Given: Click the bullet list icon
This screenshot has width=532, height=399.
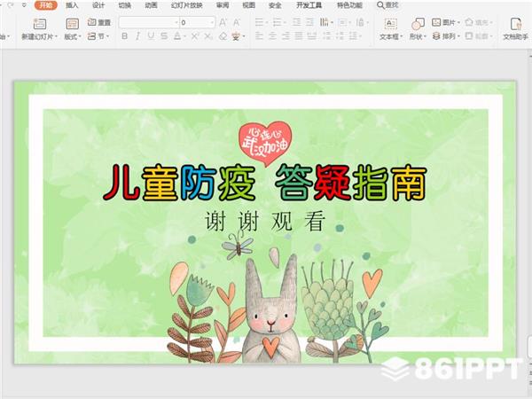Looking at the screenshot, I should (x=259, y=22).
